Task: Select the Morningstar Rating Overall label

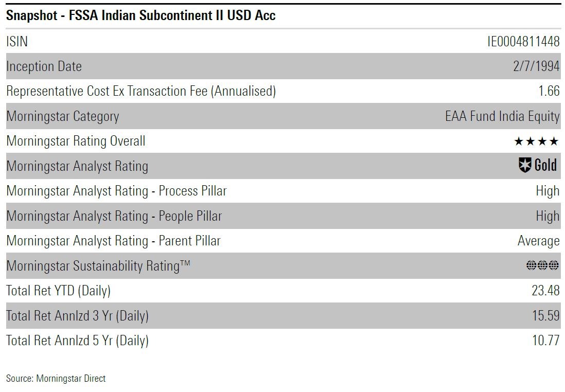Action: [x=76, y=141]
